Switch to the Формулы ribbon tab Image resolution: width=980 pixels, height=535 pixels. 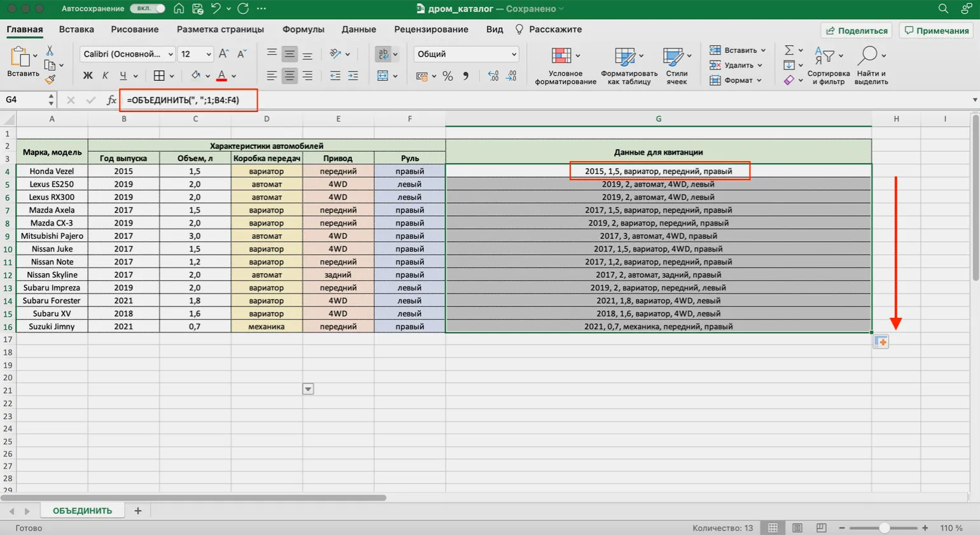[303, 29]
